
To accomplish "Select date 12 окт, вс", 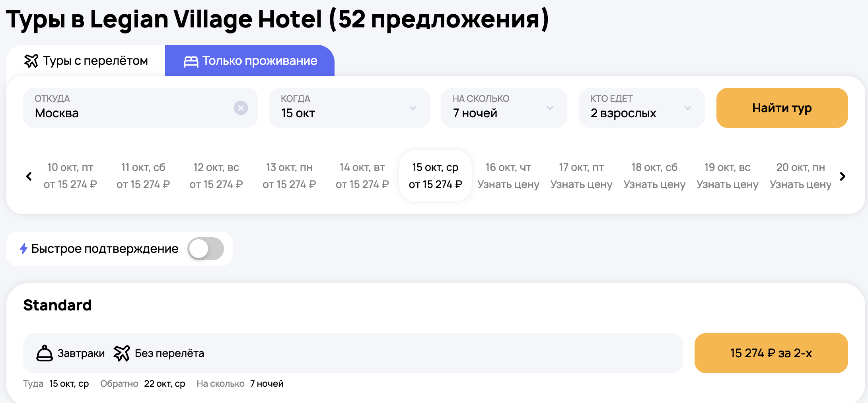I will tap(216, 176).
